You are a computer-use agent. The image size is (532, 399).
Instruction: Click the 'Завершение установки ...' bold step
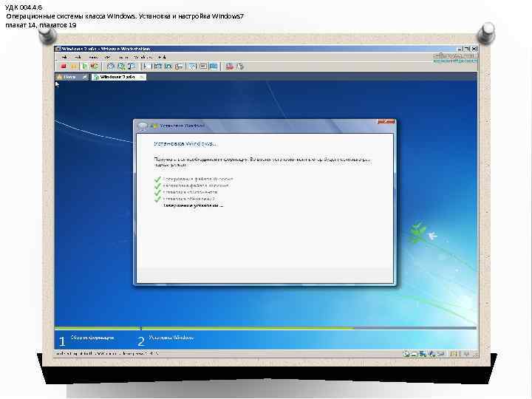[193, 205]
